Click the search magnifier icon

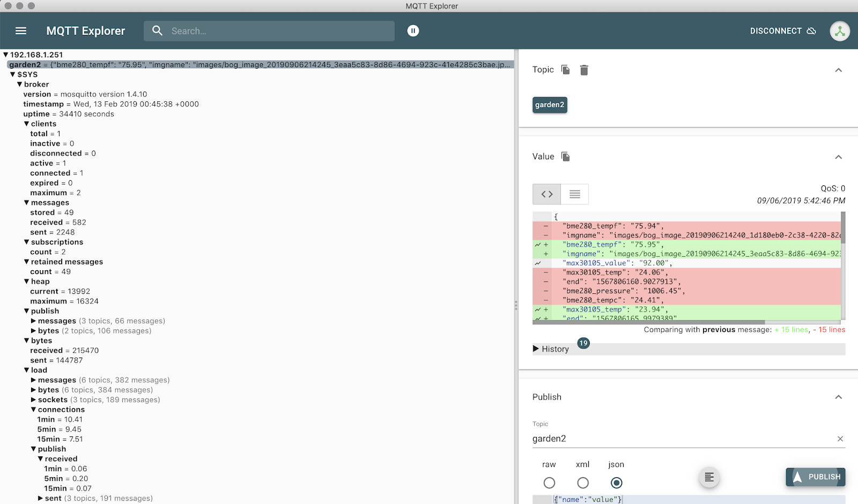click(157, 31)
